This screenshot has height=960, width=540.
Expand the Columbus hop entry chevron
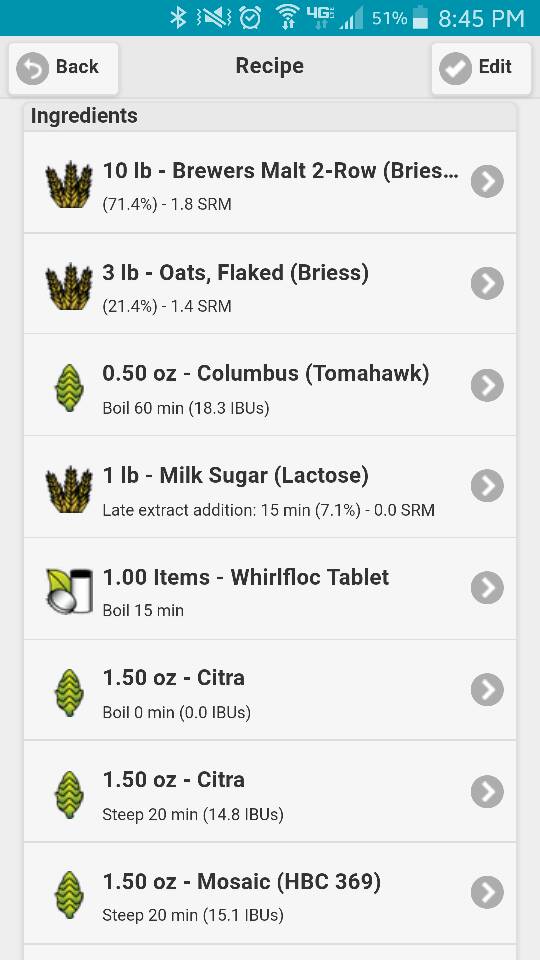(x=487, y=385)
